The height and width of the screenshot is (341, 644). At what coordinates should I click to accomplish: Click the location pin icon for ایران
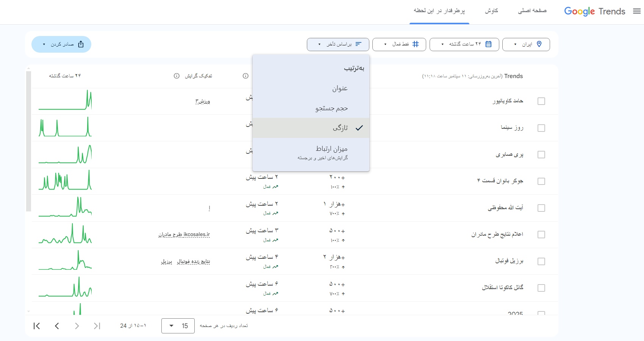539,44
